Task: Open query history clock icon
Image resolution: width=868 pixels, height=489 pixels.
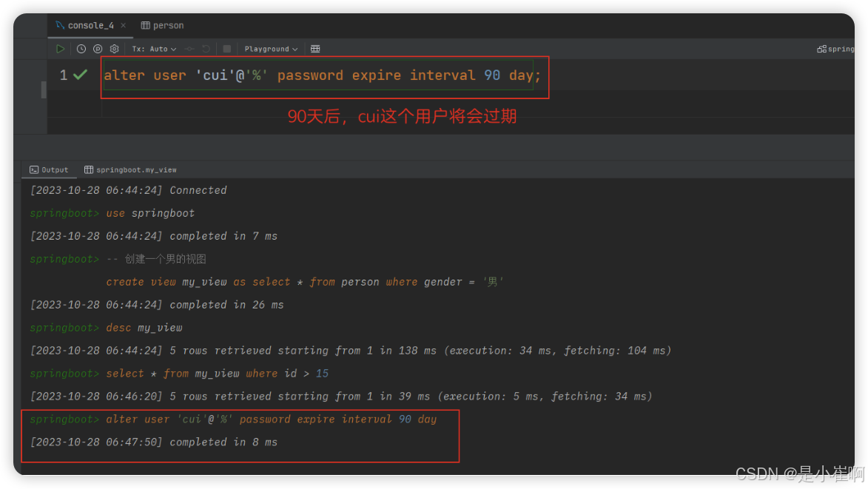Action: point(81,49)
